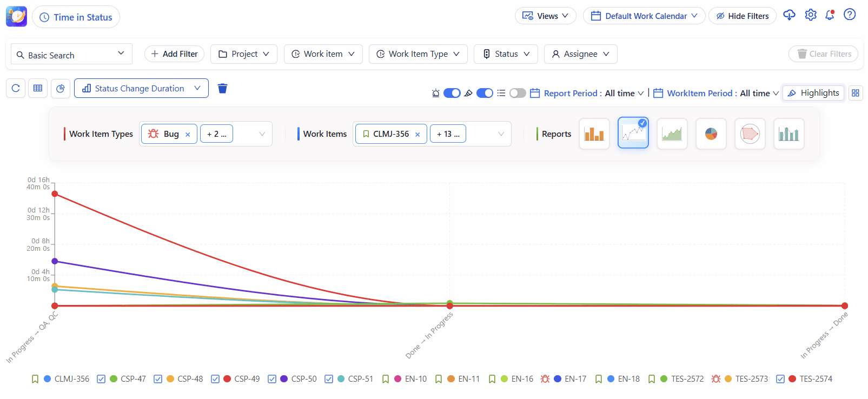The image size is (868, 399).
Task: Click the highlighter icon beside second toggle
Action: (468, 93)
